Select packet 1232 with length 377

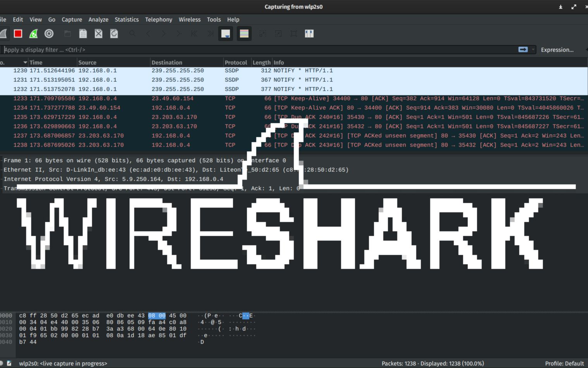[294, 89]
